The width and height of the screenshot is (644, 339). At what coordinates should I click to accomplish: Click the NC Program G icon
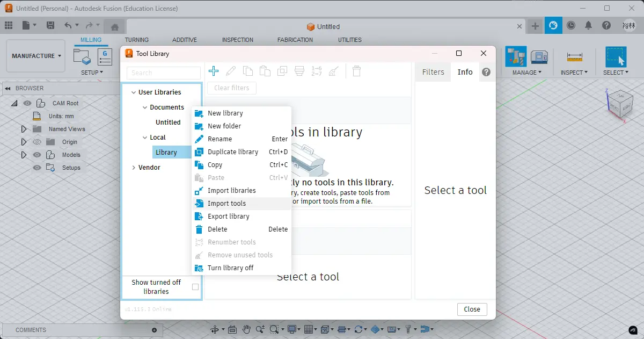point(105,57)
